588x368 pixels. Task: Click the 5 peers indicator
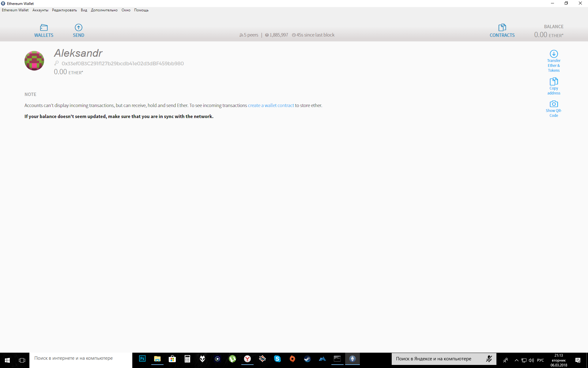click(249, 35)
